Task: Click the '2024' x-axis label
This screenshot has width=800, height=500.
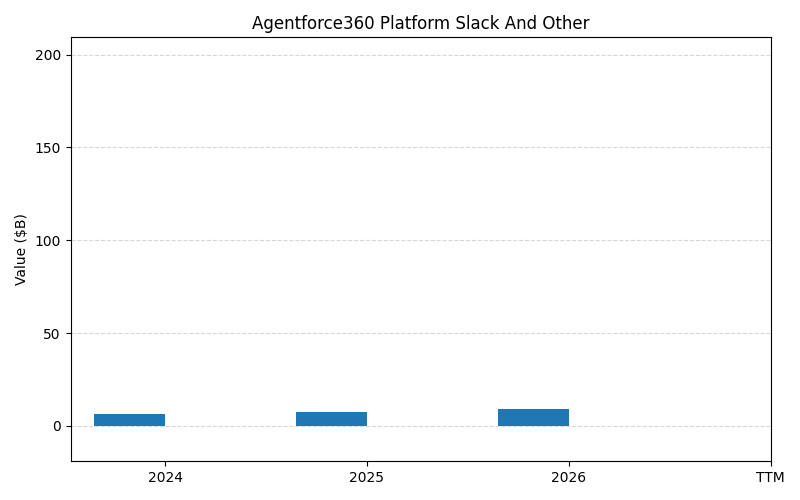Action: coord(165,478)
